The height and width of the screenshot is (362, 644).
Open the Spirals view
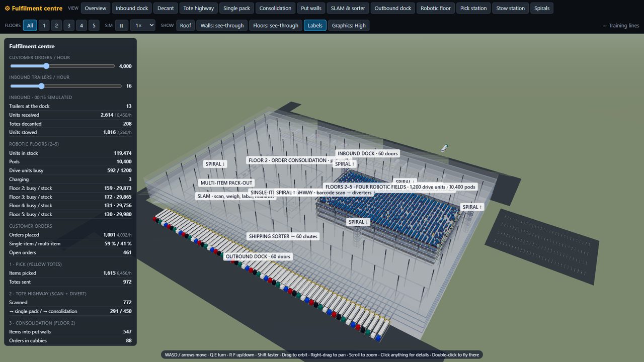(x=542, y=8)
